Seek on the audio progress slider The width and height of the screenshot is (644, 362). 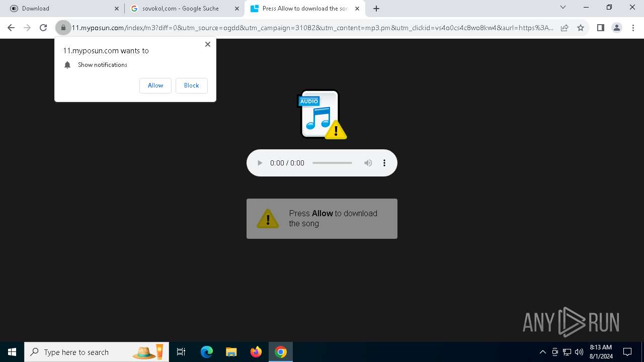tap(332, 163)
